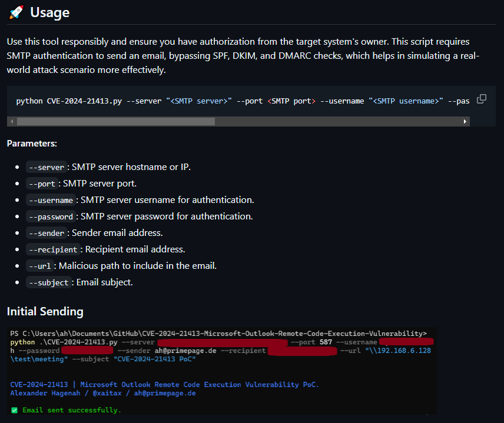504x423 pixels.
Task: Click the "<SMTP server>" string in the command
Action: 198,101
